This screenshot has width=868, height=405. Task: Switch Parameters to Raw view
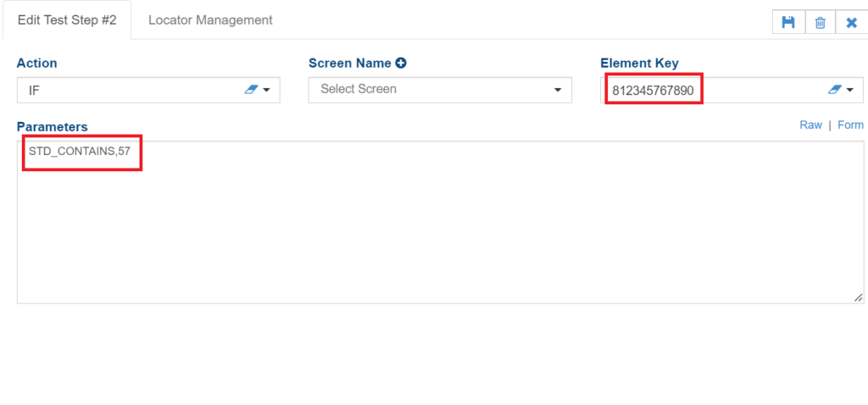pos(810,125)
